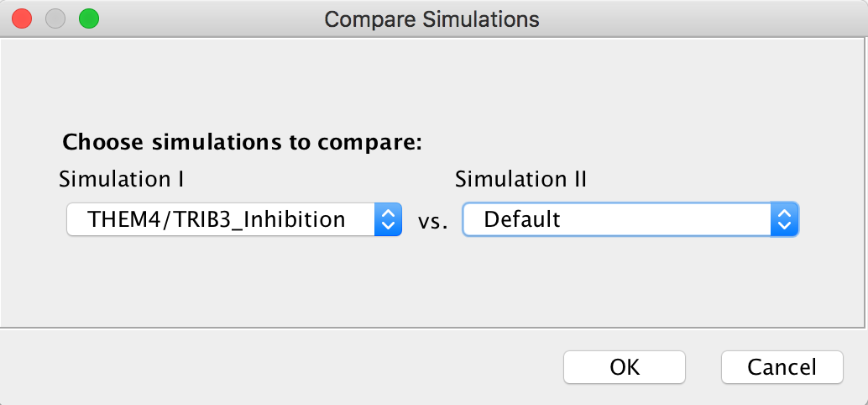The image size is (868, 405).
Task: Click the blue arrows beside Default
Action: (784, 219)
